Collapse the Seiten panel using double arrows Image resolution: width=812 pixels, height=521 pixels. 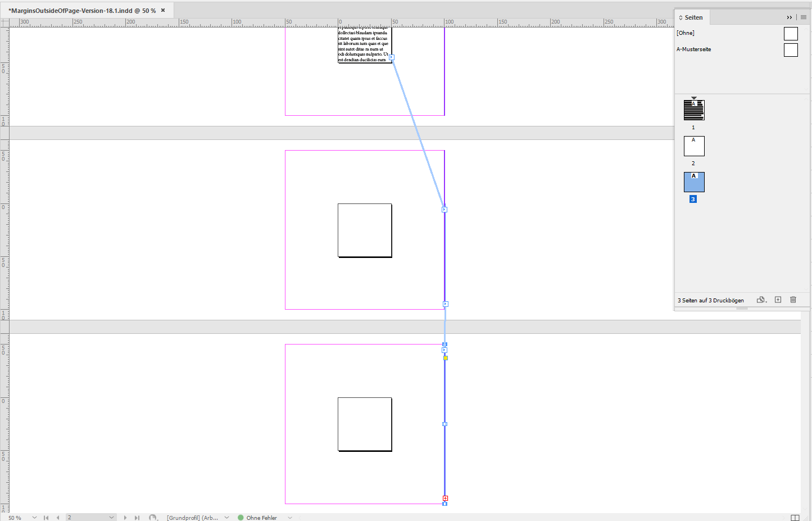pyautogui.click(x=791, y=17)
